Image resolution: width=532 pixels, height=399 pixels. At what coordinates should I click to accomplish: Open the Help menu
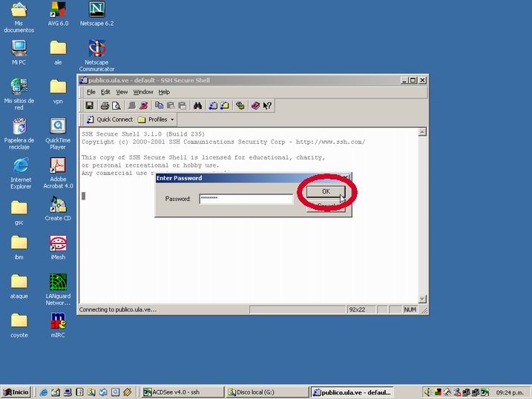(164, 92)
